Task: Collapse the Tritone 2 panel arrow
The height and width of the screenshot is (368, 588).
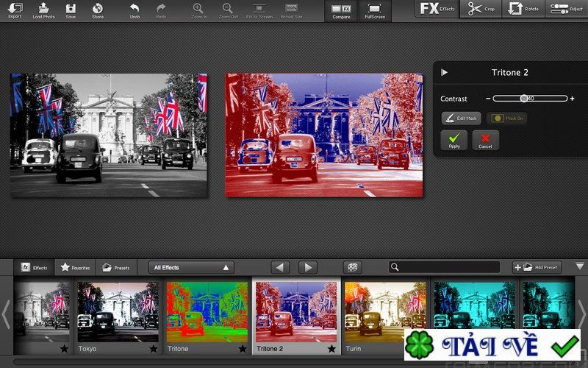Action: (445, 72)
